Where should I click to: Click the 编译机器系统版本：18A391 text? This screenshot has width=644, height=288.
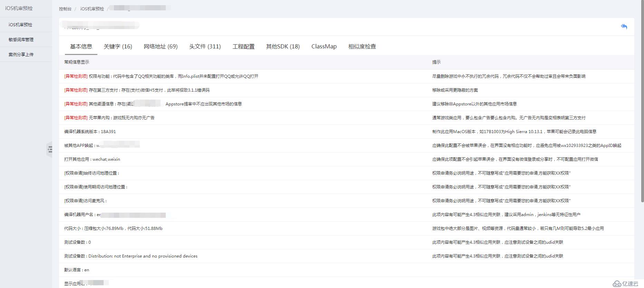(90, 132)
